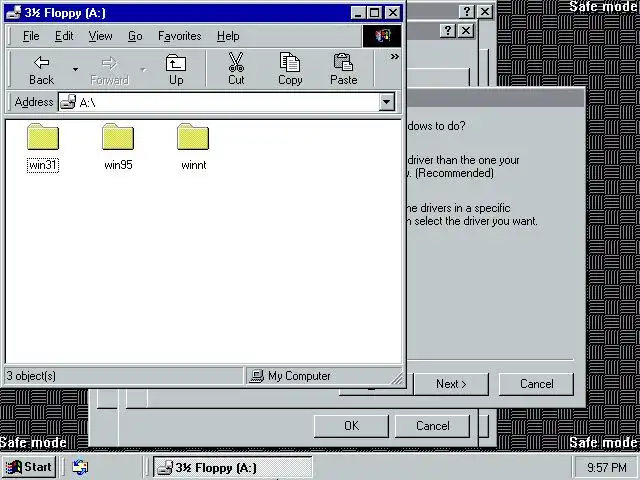
Task: Click Cancel in the background properties dialog
Action: 433,426
